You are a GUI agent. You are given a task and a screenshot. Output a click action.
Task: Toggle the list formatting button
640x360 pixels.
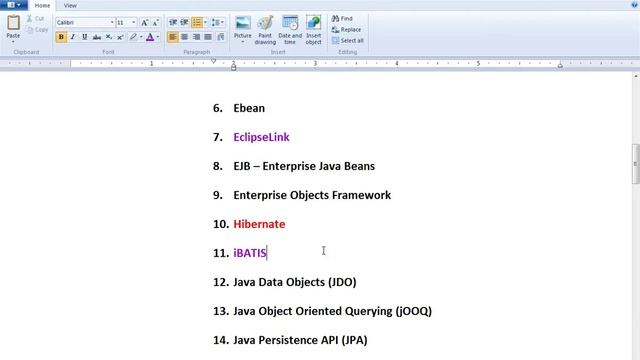[197, 22]
